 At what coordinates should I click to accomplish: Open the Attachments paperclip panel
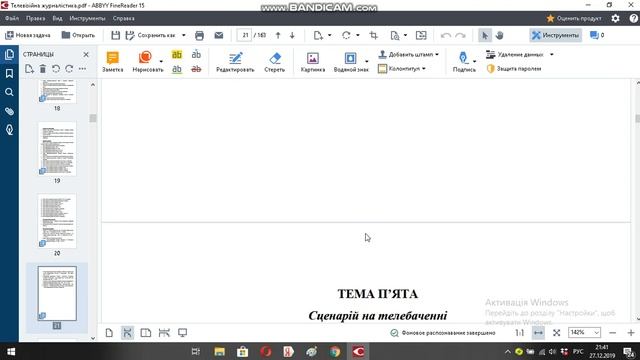[9, 111]
